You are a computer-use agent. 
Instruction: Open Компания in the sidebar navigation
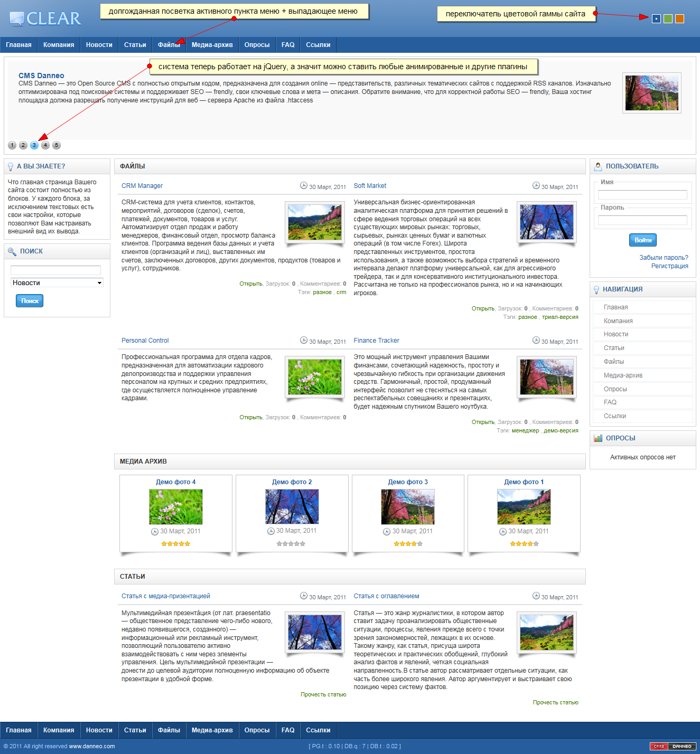point(643,321)
